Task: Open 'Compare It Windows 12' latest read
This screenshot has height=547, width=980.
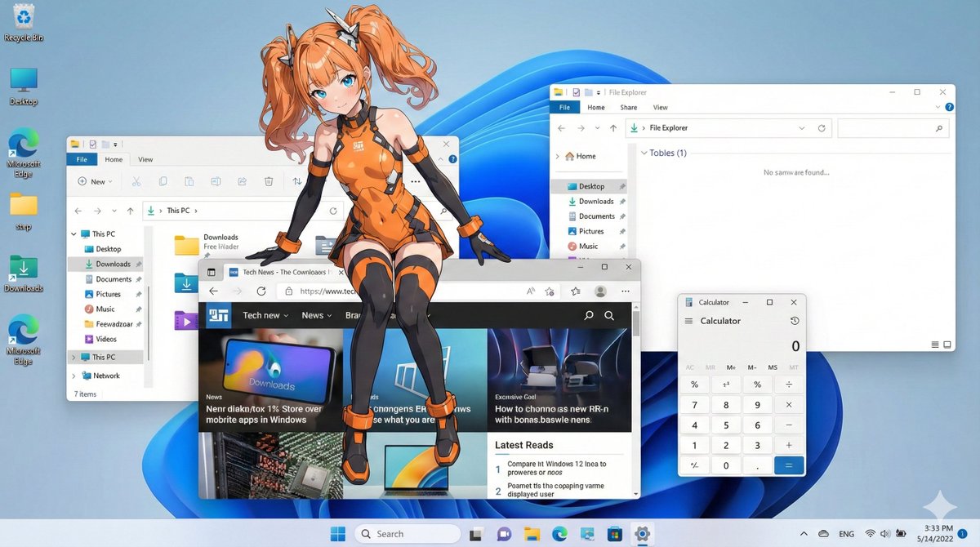Action: 557,468
